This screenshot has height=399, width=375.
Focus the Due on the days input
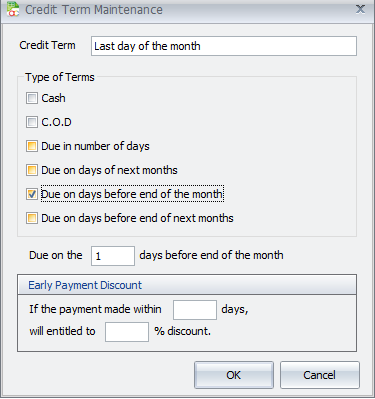[113, 256]
